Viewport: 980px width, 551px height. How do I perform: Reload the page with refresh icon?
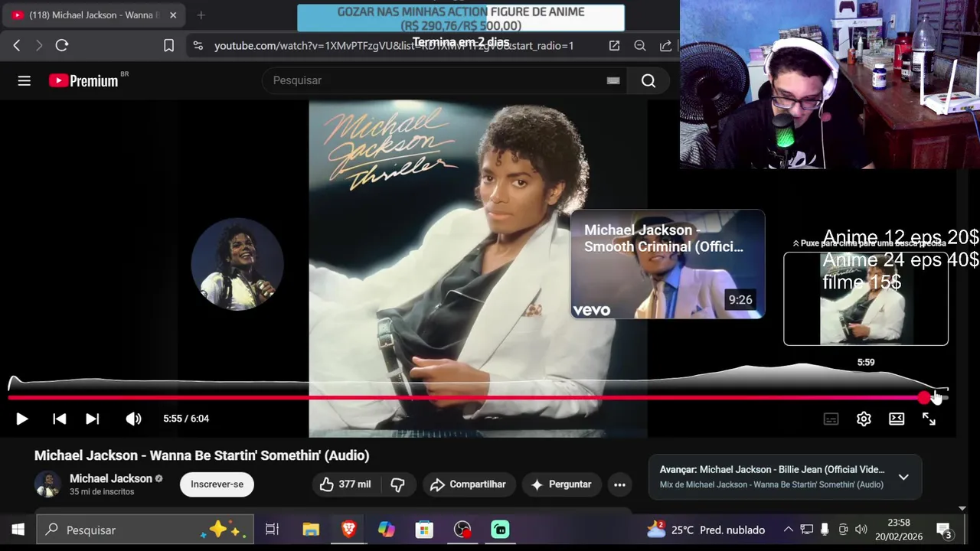62,46
